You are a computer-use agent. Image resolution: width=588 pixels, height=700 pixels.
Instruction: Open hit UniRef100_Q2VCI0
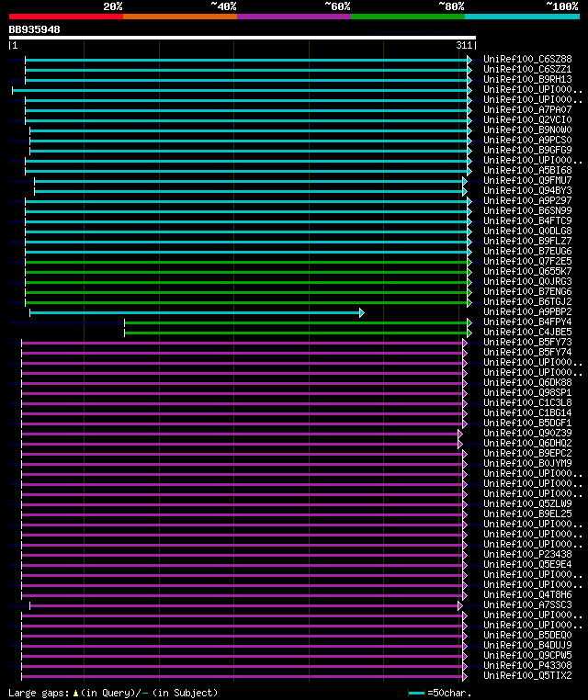click(527, 119)
